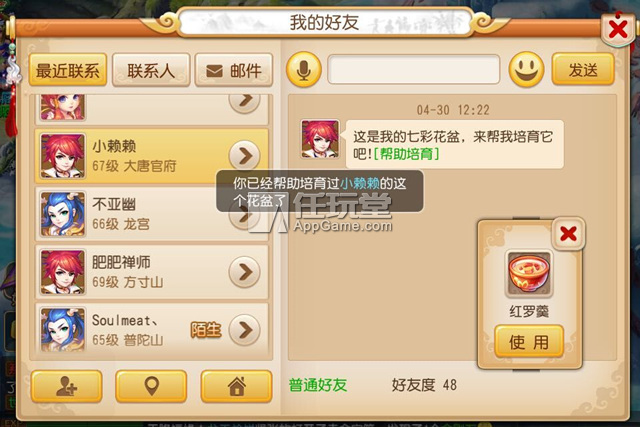Click the green 帮助培育 link
Screen dimensions: 640x427
(x=407, y=154)
